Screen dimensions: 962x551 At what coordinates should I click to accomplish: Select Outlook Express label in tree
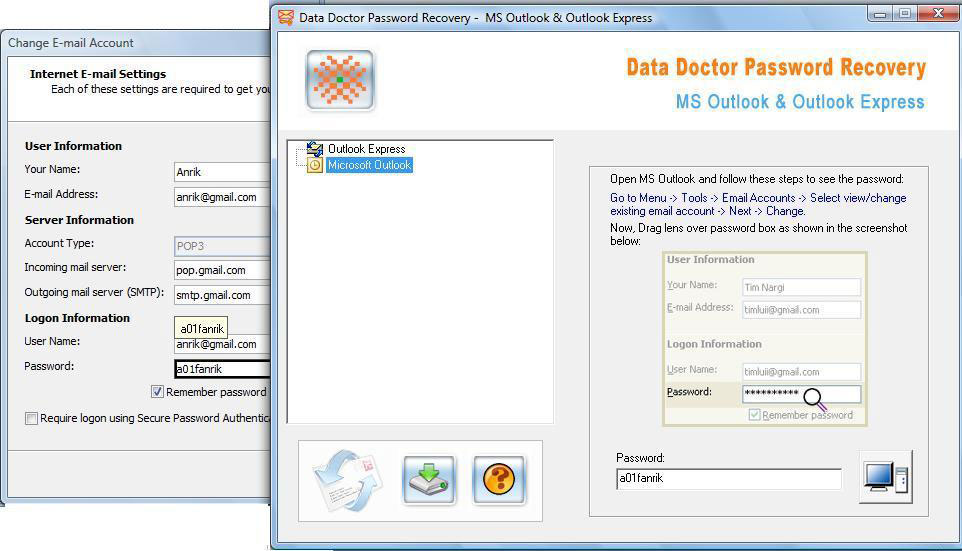pyautogui.click(x=366, y=149)
